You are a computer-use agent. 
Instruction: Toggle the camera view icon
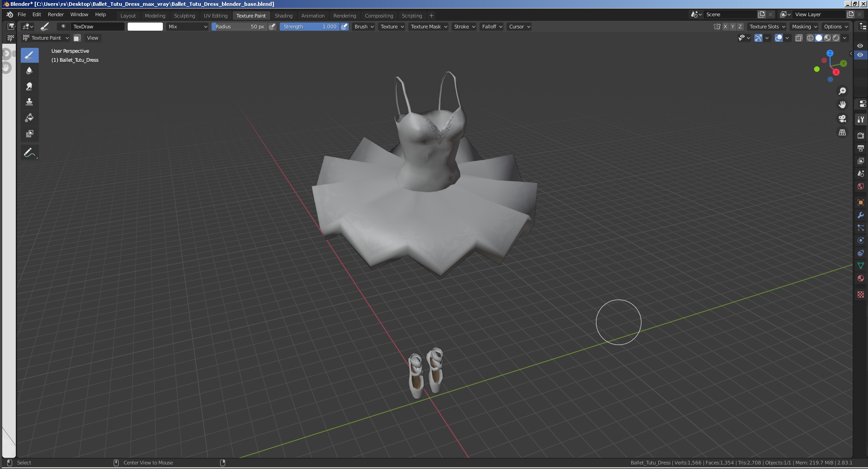(x=842, y=119)
